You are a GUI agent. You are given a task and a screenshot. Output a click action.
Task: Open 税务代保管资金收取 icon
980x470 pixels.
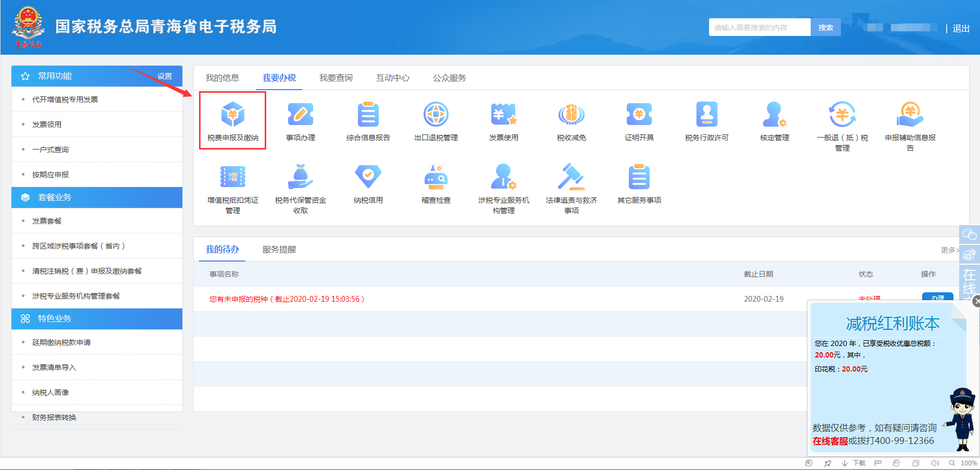(301, 177)
